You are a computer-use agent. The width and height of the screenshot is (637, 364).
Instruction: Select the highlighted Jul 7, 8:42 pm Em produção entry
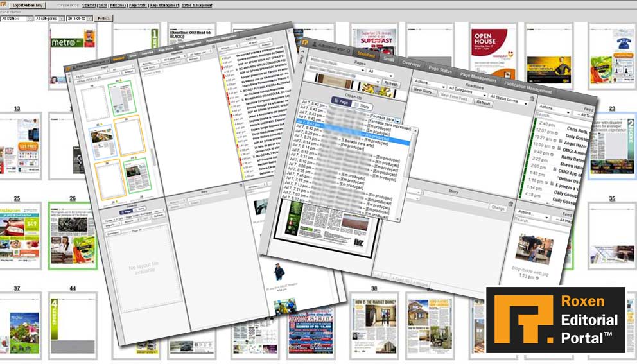pyautogui.click(x=353, y=131)
